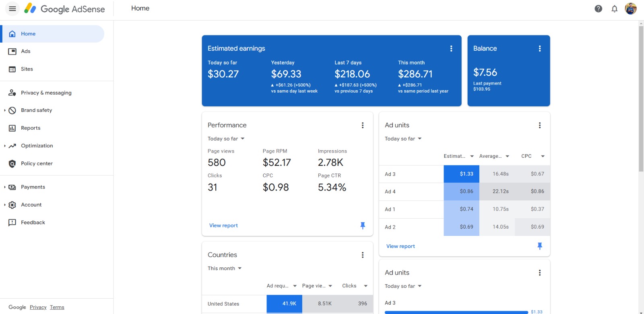Expand the Account section arrow
The image size is (644, 314).
click(x=4, y=205)
